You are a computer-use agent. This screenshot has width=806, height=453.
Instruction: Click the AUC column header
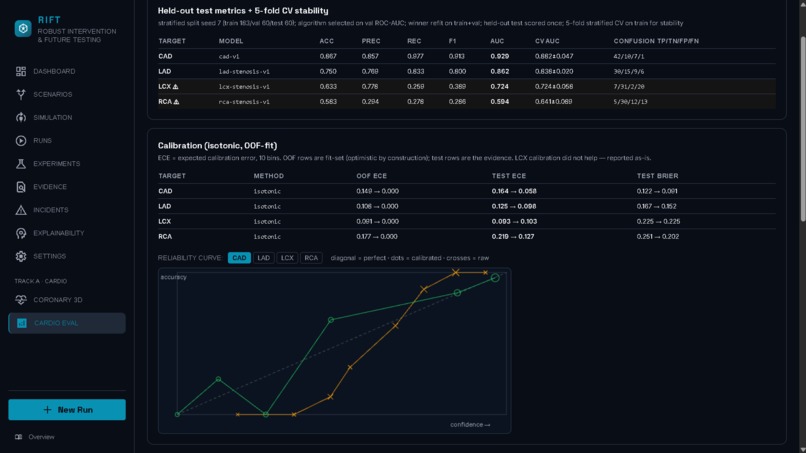pos(497,41)
